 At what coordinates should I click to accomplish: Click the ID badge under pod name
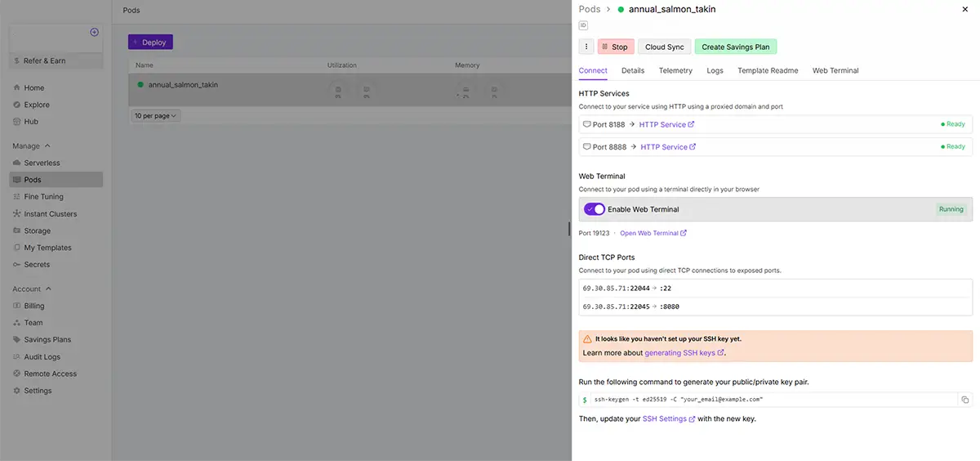(583, 25)
